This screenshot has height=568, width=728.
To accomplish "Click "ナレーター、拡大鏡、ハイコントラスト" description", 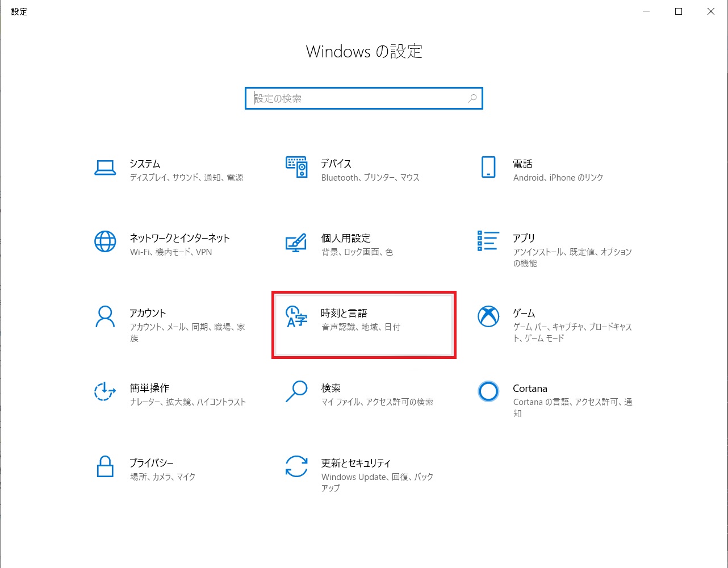I will tap(188, 402).
